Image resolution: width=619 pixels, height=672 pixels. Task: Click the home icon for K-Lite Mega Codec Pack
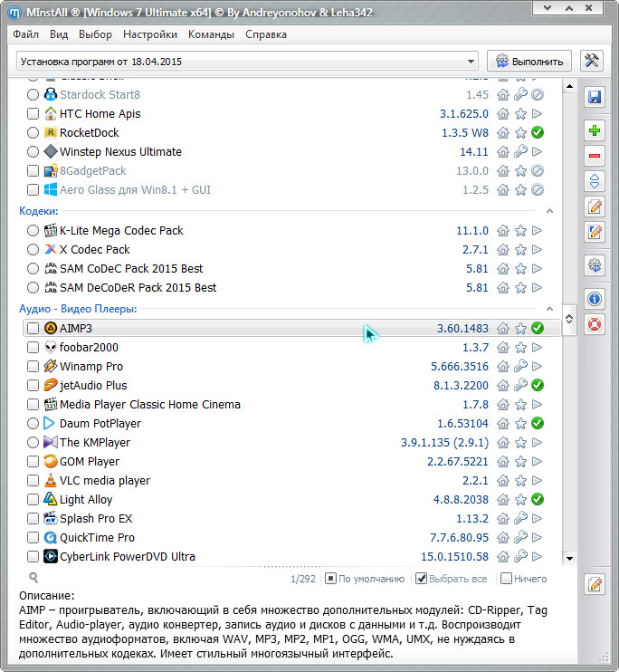pyautogui.click(x=503, y=231)
